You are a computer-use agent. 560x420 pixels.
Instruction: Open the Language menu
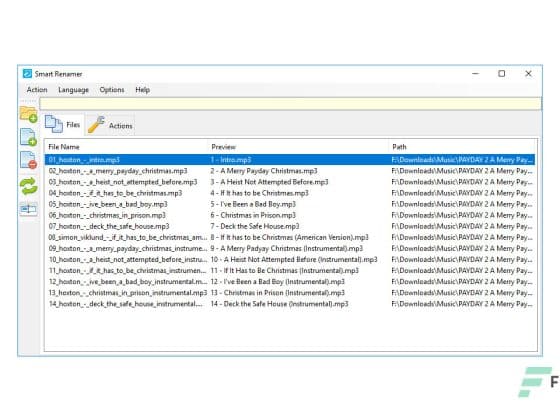click(x=73, y=90)
